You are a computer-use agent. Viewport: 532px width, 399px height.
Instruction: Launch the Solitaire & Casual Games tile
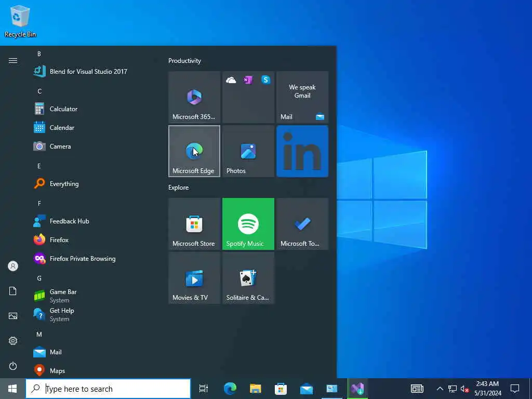tap(248, 278)
